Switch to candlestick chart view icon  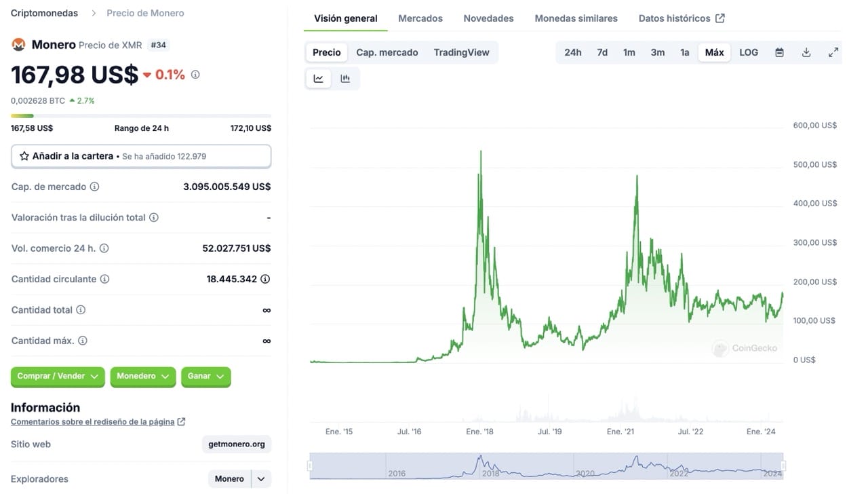pyautogui.click(x=345, y=79)
